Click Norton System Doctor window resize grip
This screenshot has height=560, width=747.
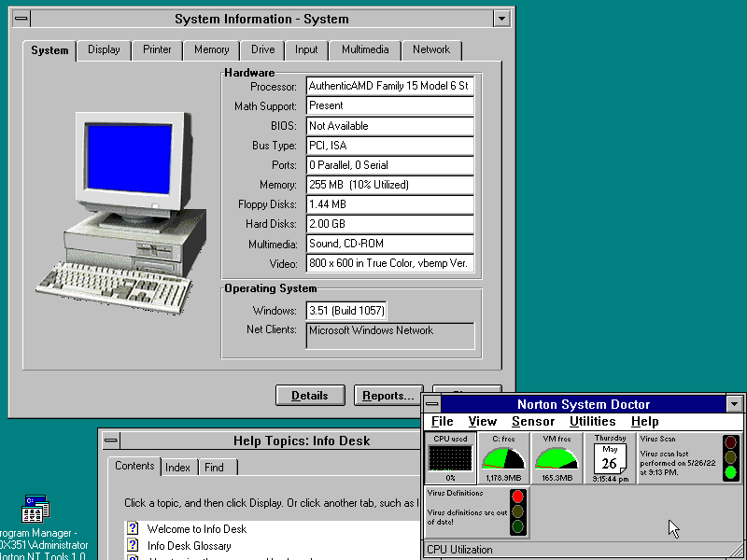pyautogui.click(x=736, y=550)
